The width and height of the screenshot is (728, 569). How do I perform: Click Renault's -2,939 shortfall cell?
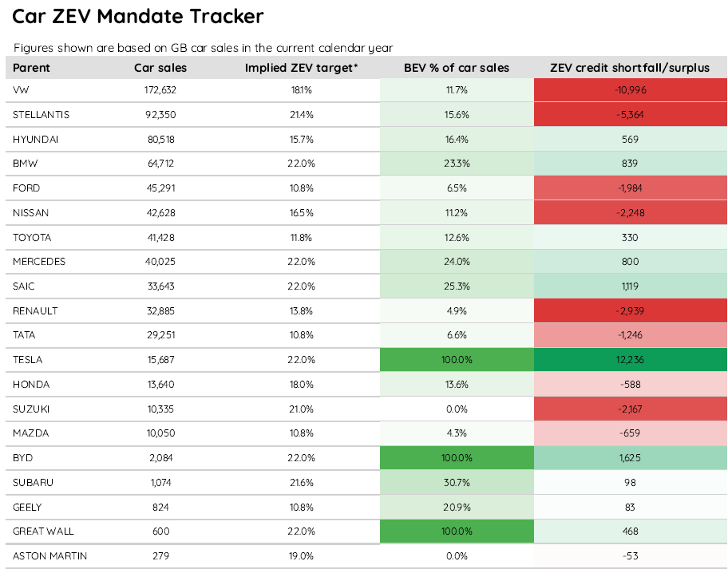pyautogui.click(x=630, y=311)
